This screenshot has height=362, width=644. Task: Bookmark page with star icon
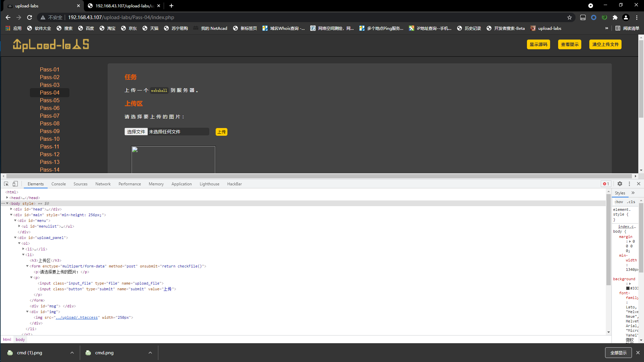click(x=570, y=17)
